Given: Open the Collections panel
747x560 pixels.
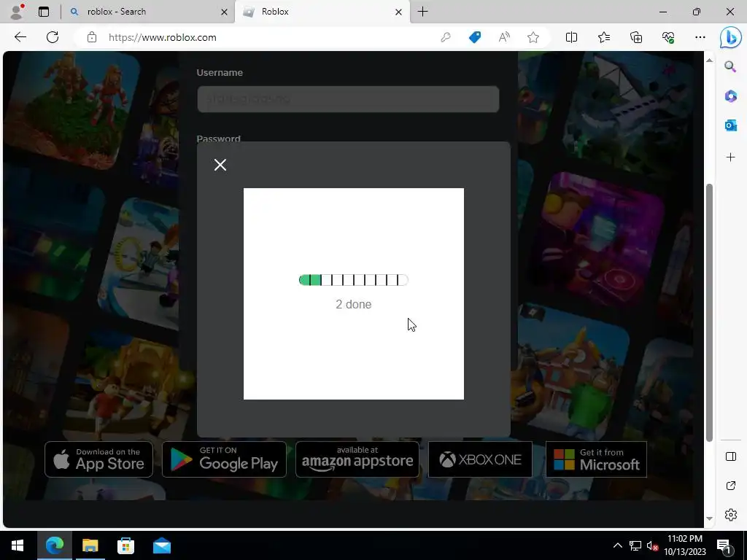Looking at the screenshot, I should point(636,37).
